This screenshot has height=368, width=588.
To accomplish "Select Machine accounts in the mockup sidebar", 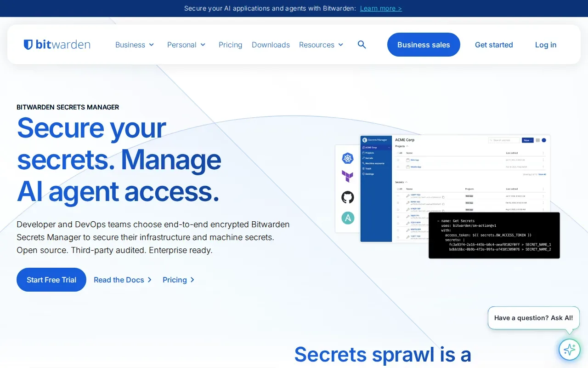I will [x=373, y=163].
